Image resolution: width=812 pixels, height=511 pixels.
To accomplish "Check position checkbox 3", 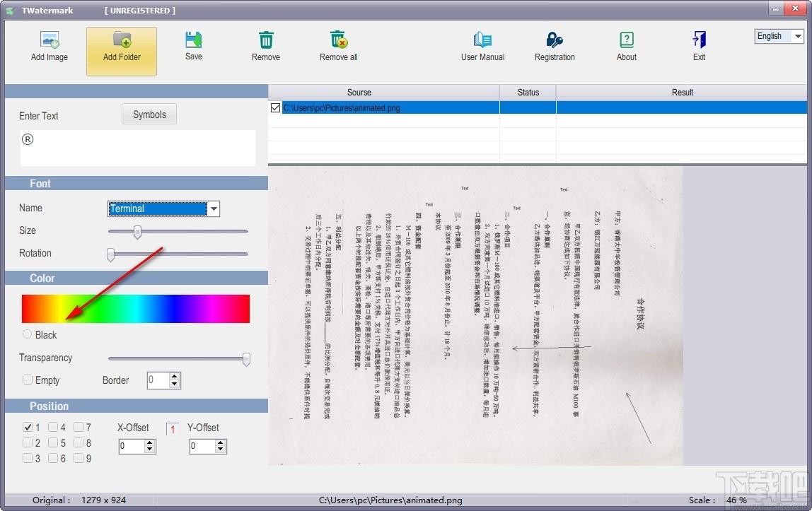I will (x=28, y=458).
